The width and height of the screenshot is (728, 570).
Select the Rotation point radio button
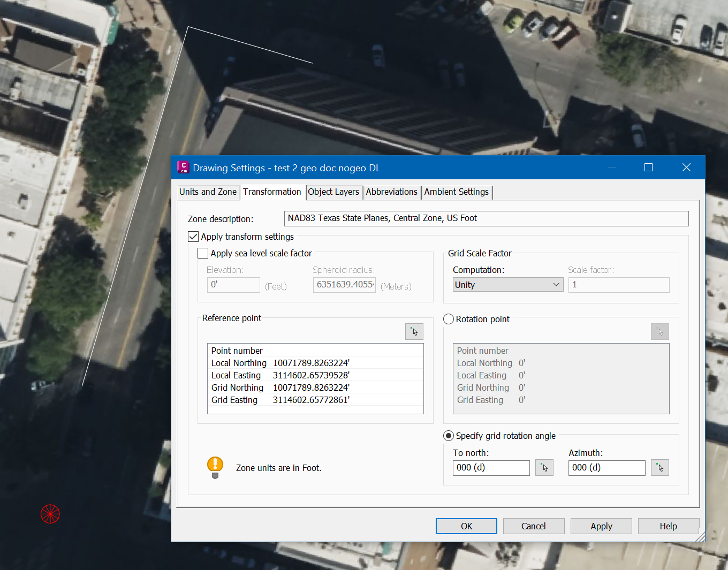[x=448, y=318]
